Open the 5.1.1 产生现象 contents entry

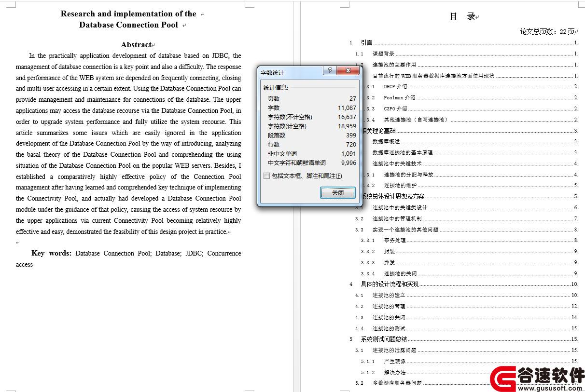[470, 361]
